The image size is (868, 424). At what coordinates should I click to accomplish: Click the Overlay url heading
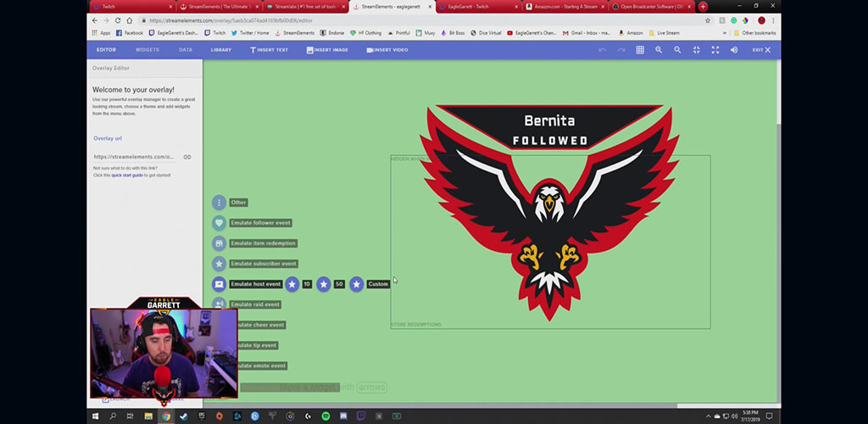click(x=108, y=138)
